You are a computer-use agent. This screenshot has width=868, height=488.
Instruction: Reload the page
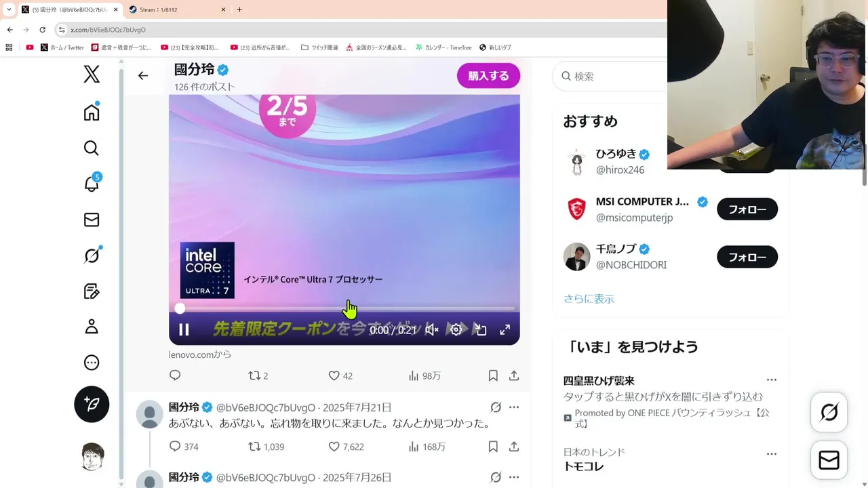click(42, 30)
